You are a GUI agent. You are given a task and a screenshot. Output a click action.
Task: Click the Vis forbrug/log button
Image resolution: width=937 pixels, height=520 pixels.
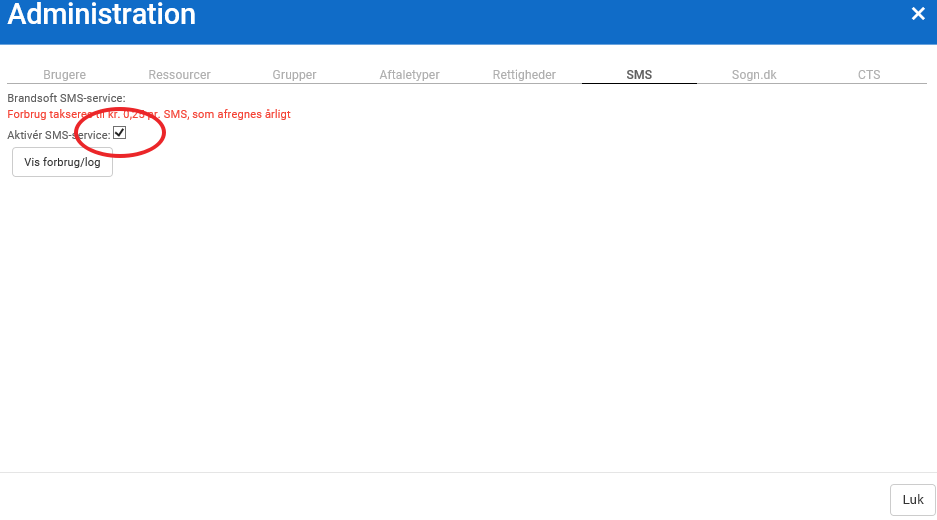pos(62,162)
